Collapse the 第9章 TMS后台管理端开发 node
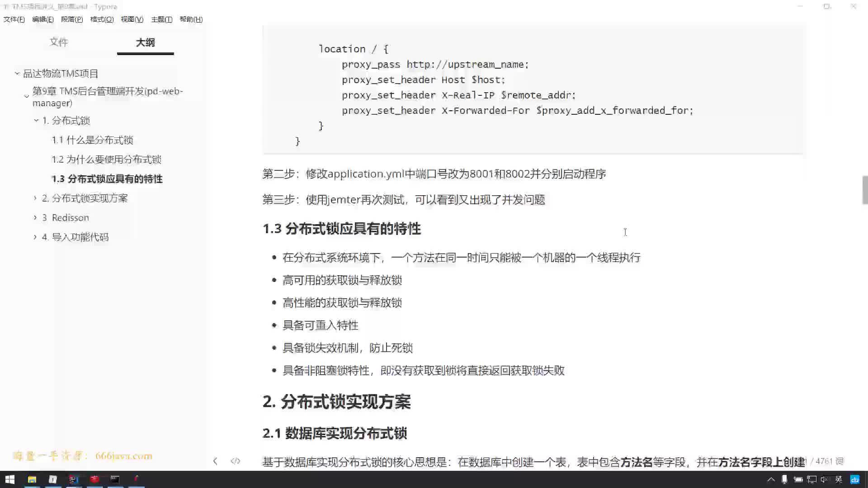 tap(26, 96)
